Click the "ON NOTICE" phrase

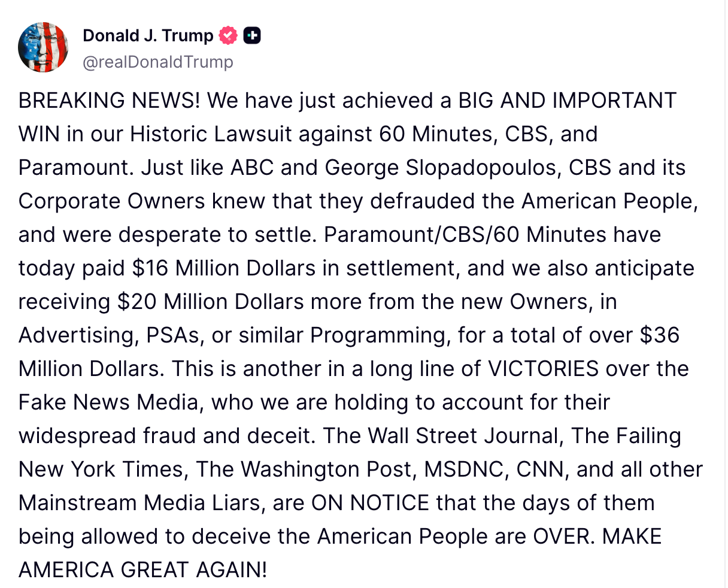[x=370, y=503]
